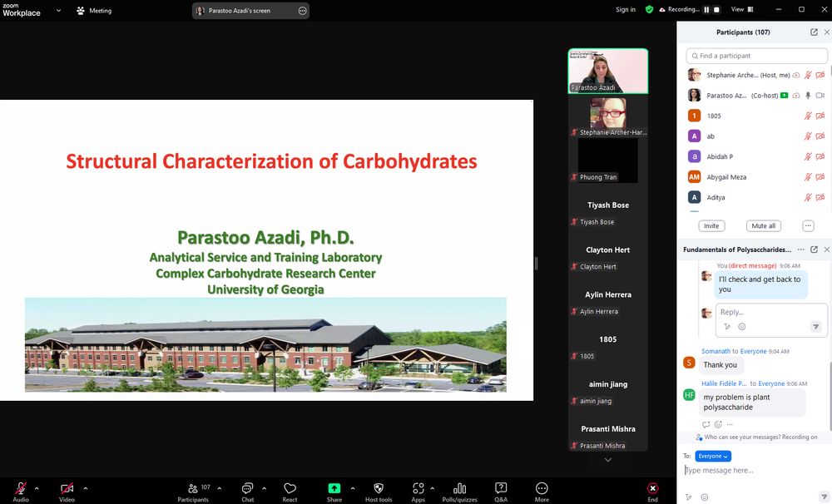832x504 pixels.
Task: Open the Meeting tab in title bar
Action: pos(93,11)
